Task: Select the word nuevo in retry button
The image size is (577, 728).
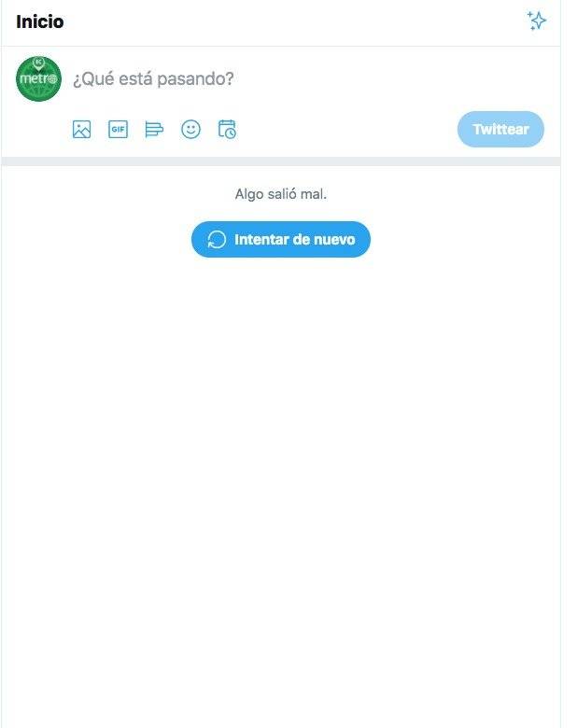Action: (x=334, y=240)
